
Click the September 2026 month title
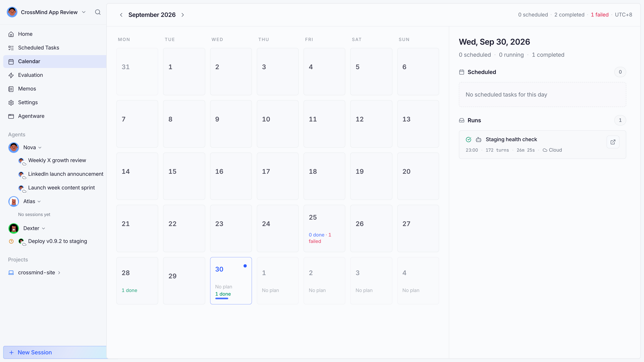[152, 15]
